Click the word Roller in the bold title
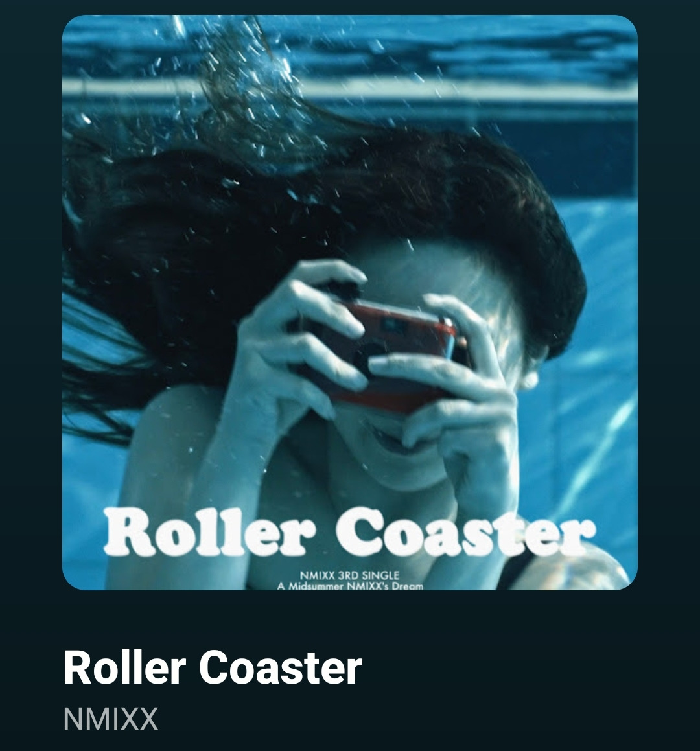 coord(124,667)
